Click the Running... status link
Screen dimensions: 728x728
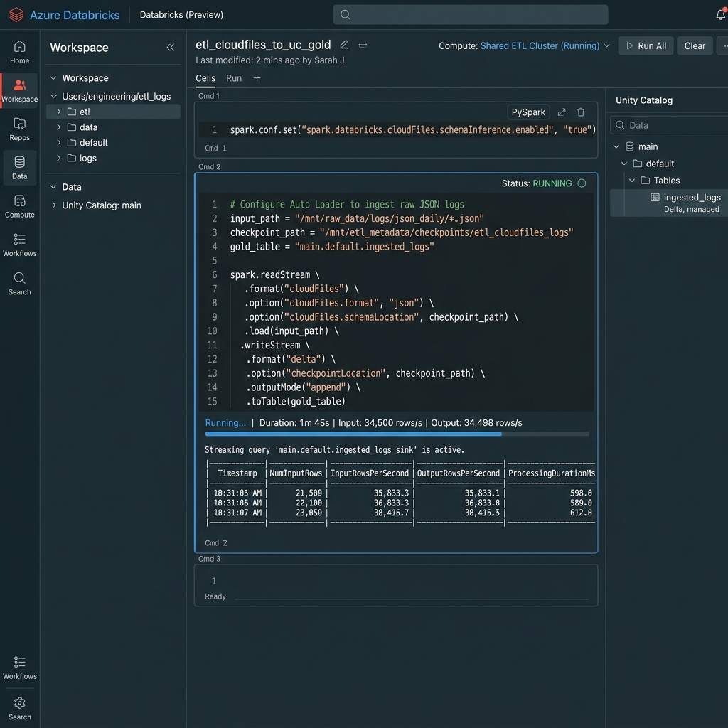(x=225, y=423)
